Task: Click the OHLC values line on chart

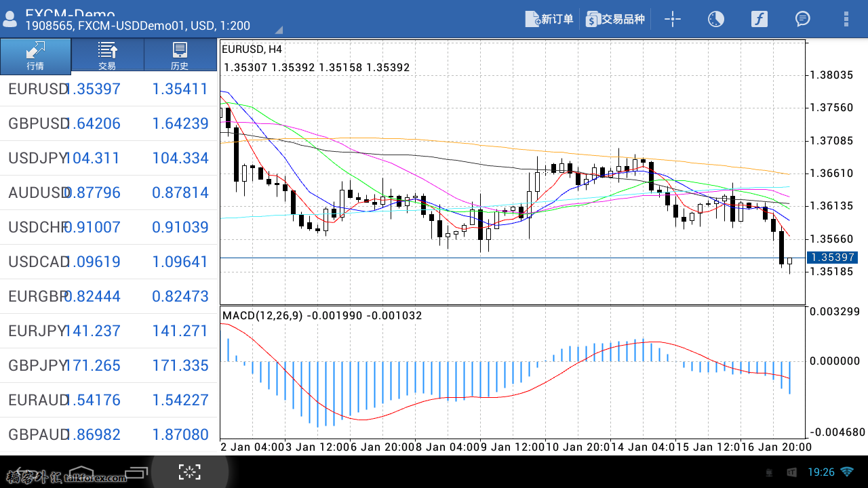Action: 316,68
